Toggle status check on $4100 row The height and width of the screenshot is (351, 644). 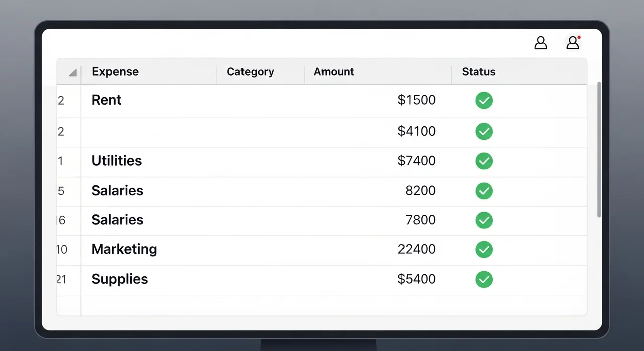click(484, 131)
